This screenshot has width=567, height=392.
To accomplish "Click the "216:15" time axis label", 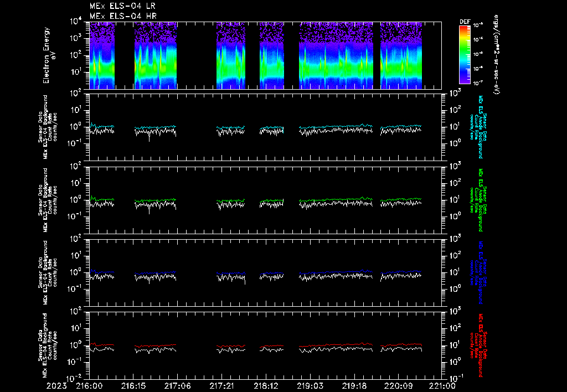I will (133, 386).
